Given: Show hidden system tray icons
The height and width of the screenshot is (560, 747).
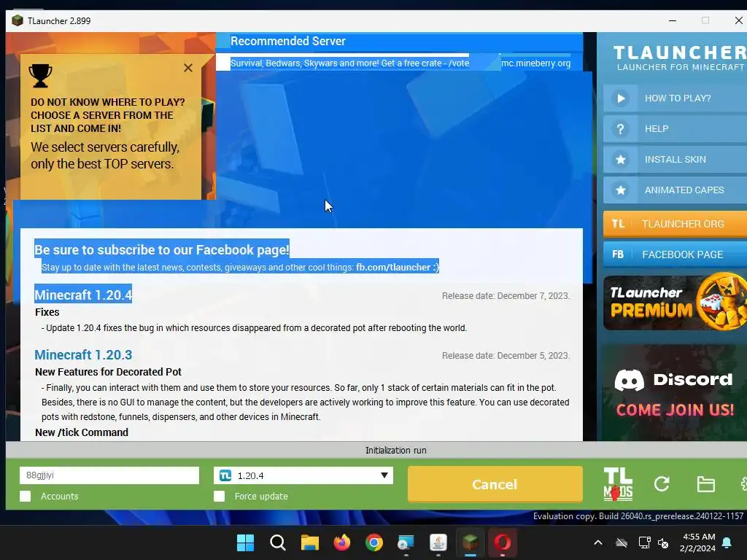Looking at the screenshot, I should click(598, 542).
